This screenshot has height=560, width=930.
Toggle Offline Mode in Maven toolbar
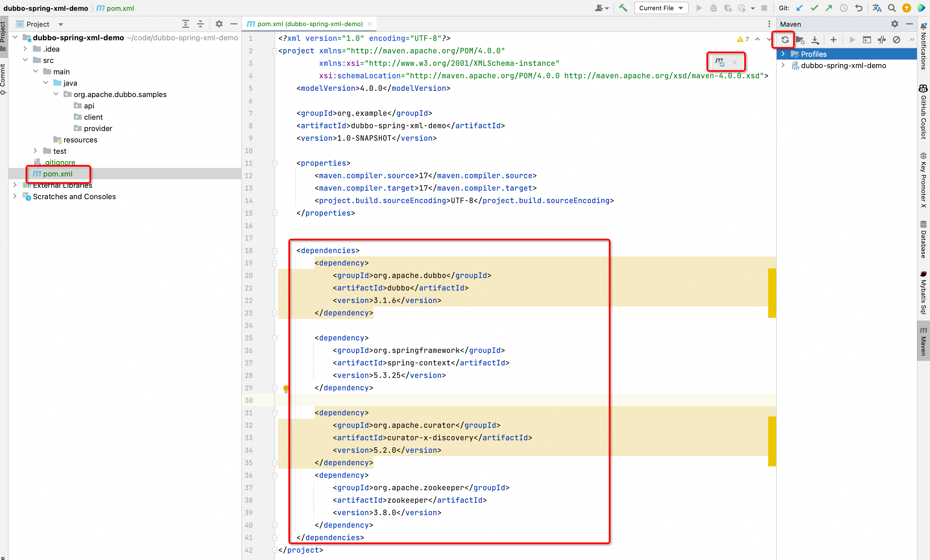point(882,40)
